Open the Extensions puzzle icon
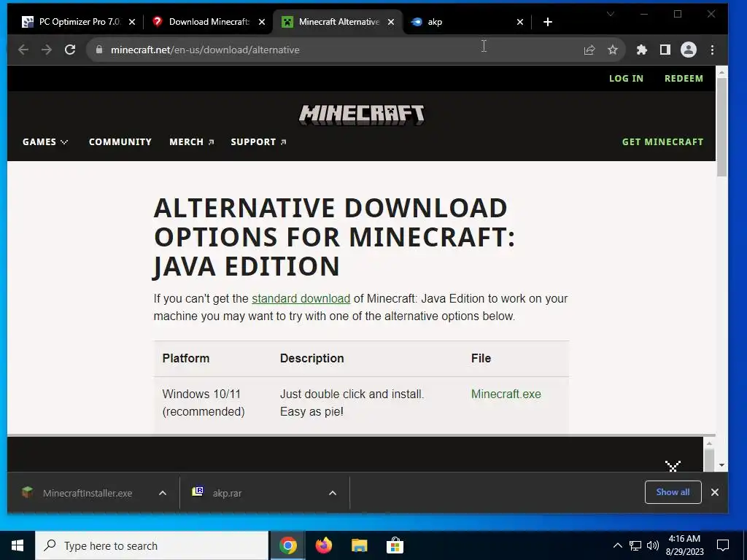The width and height of the screenshot is (747, 560). pos(642,50)
